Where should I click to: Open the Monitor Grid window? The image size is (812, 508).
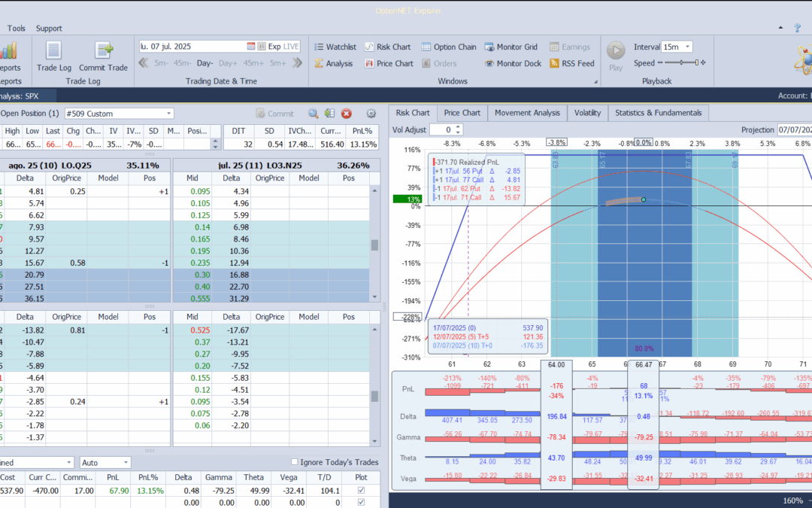click(511, 47)
